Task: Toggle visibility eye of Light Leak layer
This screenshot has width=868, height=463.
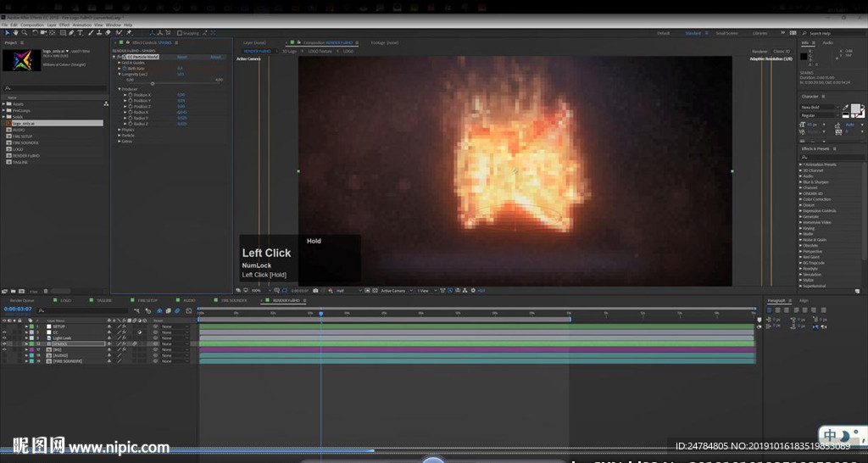Action: pyautogui.click(x=4, y=337)
